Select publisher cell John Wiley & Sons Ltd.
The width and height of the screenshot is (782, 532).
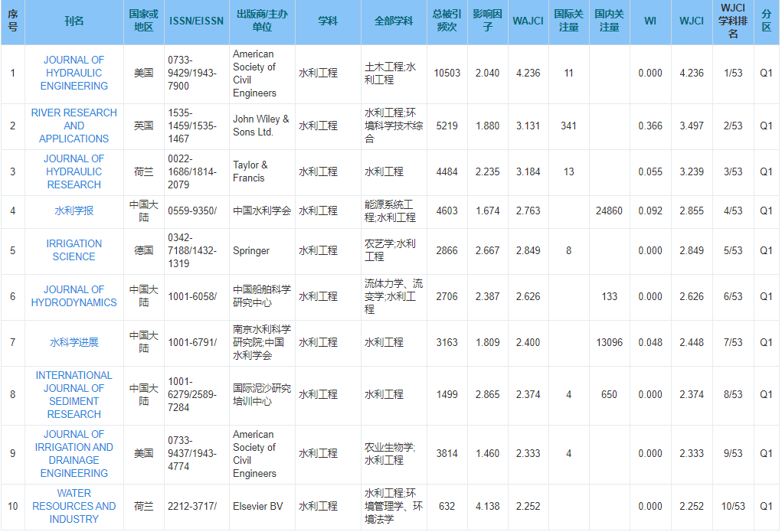click(x=261, y=126)
